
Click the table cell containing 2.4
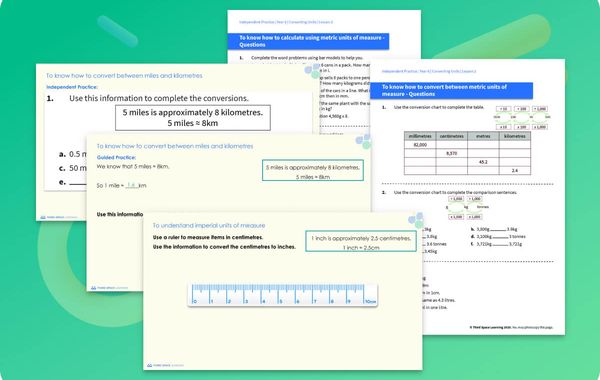coord(515,170)
